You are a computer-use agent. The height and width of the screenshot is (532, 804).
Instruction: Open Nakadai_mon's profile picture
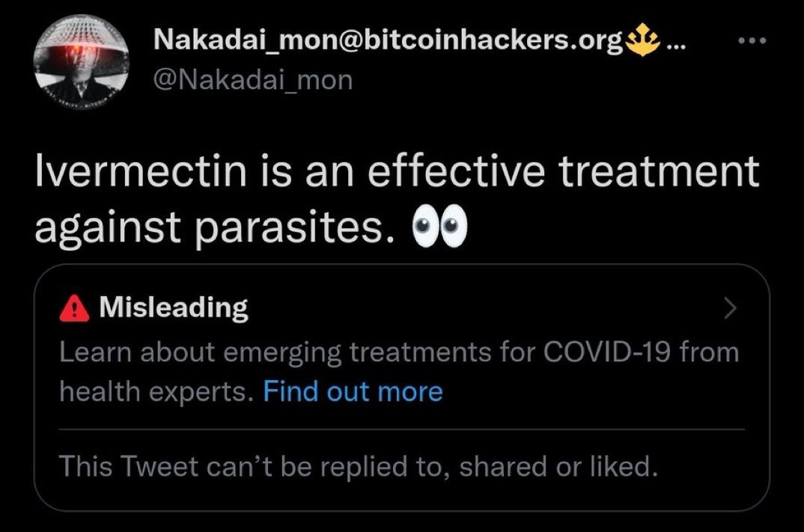82,61
